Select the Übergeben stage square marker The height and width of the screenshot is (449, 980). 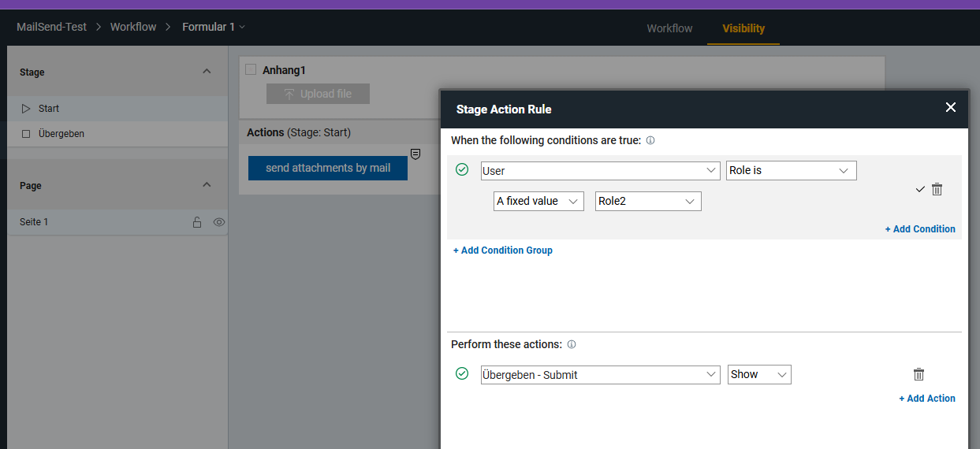26,134
